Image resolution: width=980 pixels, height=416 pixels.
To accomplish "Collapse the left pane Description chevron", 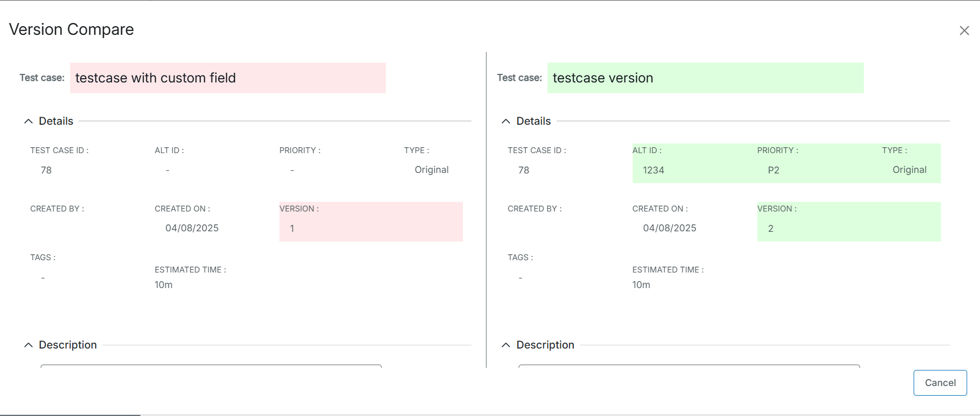I will coord(28,345).
